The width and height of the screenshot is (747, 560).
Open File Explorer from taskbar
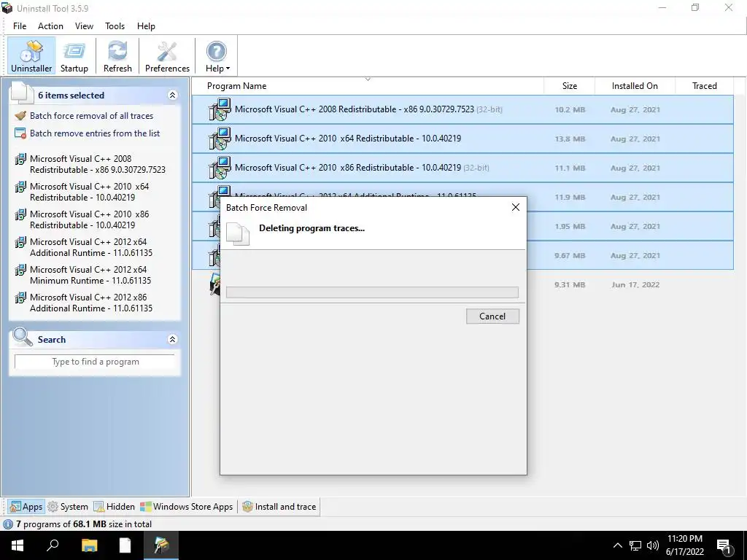(x=89, y=545)
